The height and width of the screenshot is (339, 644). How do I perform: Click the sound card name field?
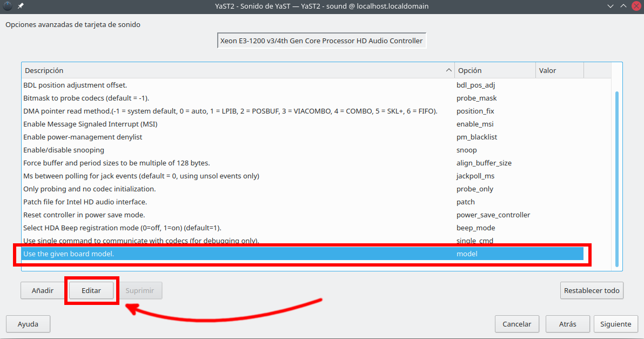pyautogui.click(x=321, y=41)
